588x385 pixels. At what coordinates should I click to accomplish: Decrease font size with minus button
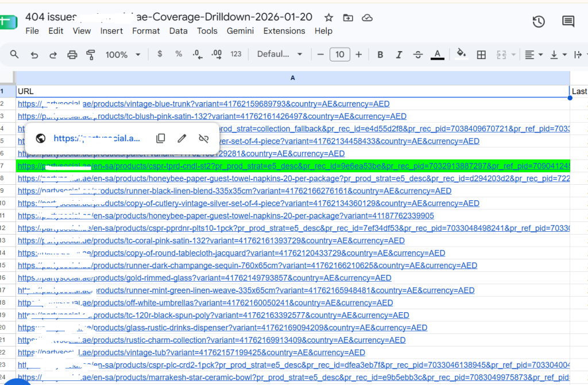point(320,55)
